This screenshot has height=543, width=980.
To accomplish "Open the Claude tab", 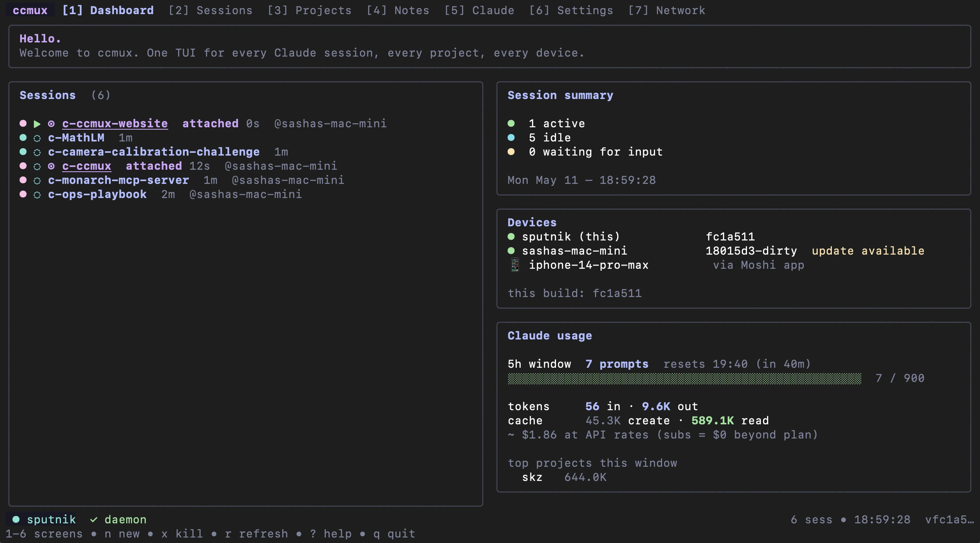I will 479,10.
